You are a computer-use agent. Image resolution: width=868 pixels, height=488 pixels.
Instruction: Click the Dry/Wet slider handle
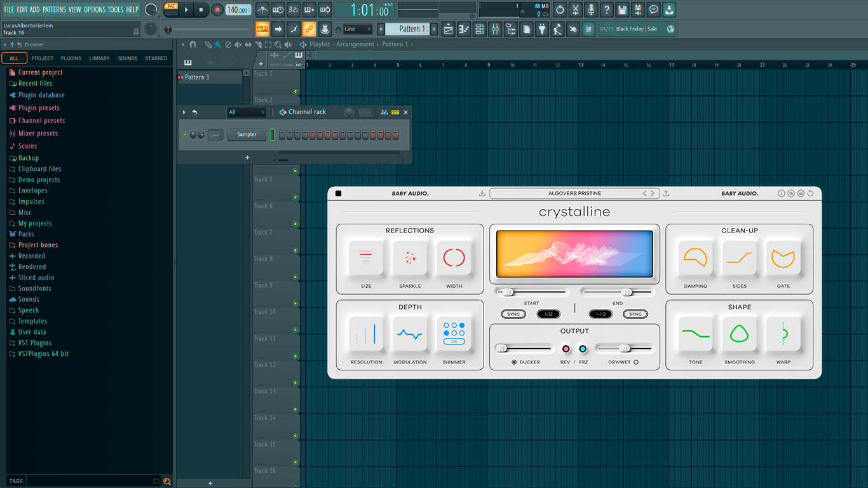[625, 348]
